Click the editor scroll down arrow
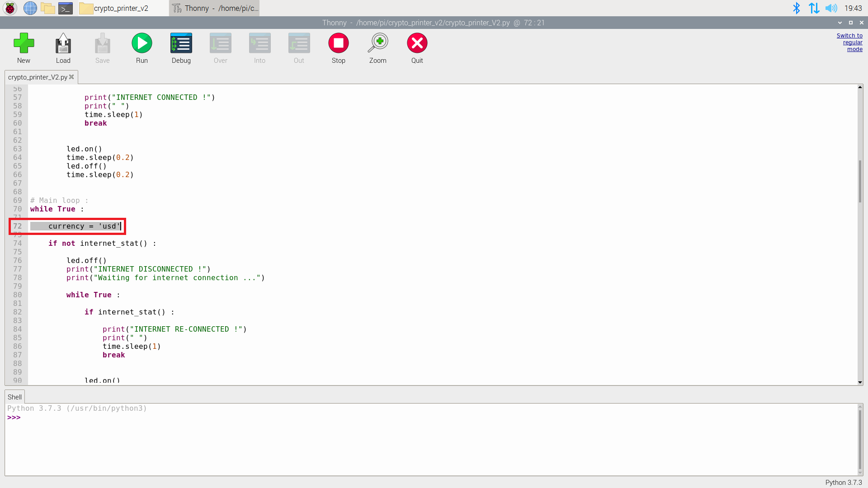 [860, 382]
